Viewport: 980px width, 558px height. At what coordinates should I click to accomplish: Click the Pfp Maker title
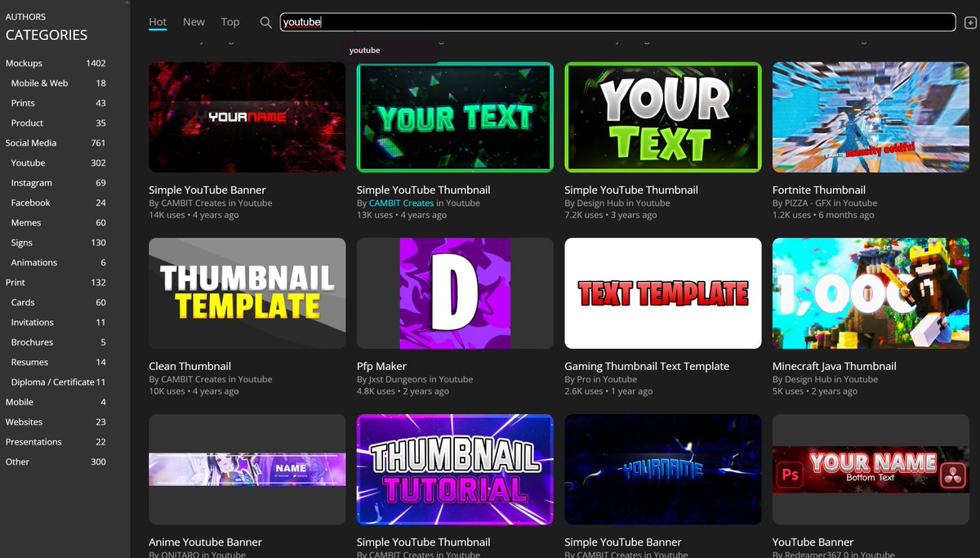(381, 366)
